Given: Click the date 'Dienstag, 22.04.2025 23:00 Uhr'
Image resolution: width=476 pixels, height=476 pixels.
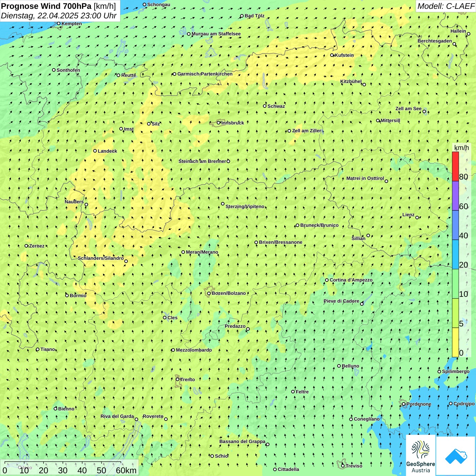Looking at the screenshot, I should point(58,16).
